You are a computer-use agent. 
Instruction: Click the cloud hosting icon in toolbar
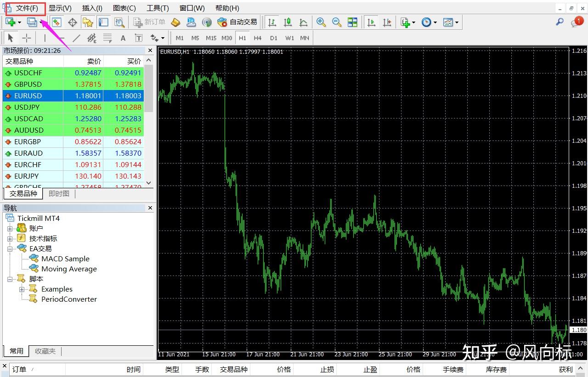pos(191,22)
